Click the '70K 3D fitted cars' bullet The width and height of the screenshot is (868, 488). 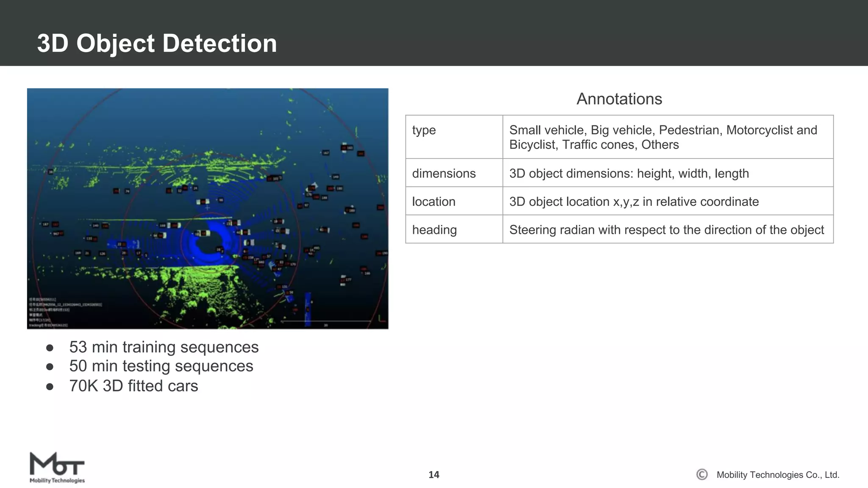134,386
